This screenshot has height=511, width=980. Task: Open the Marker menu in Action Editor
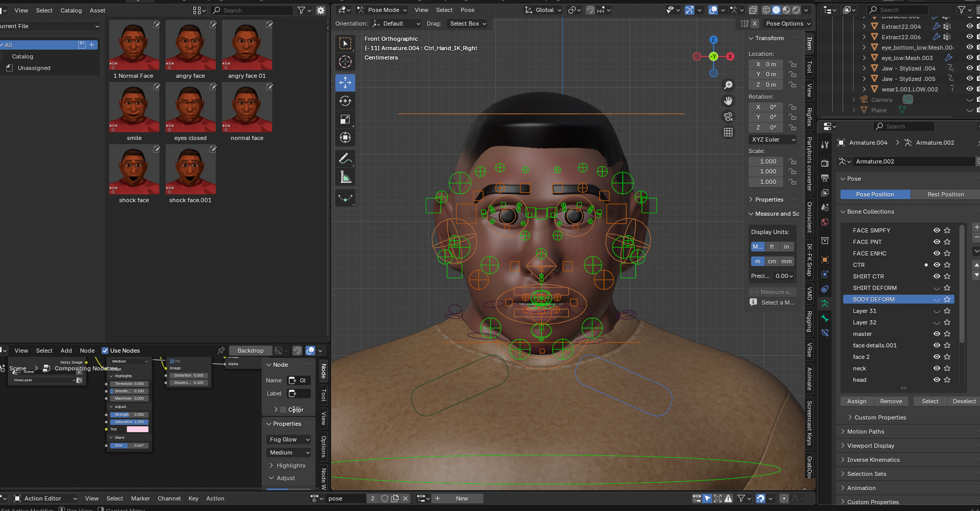pyautogui.click(x=140, y=498)
